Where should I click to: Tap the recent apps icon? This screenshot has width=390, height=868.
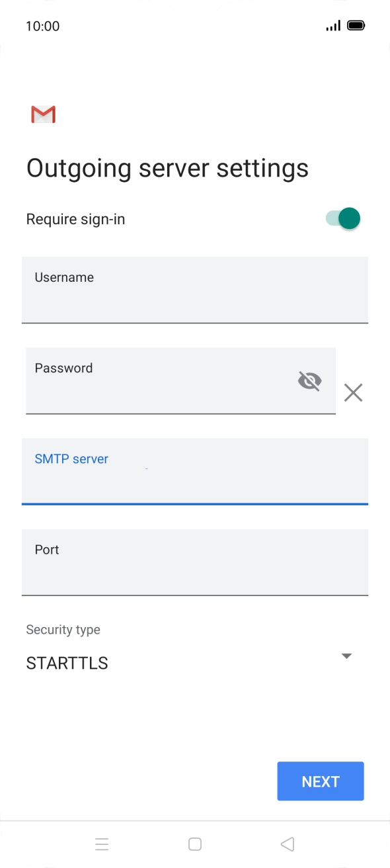click(x=102, y=844)
